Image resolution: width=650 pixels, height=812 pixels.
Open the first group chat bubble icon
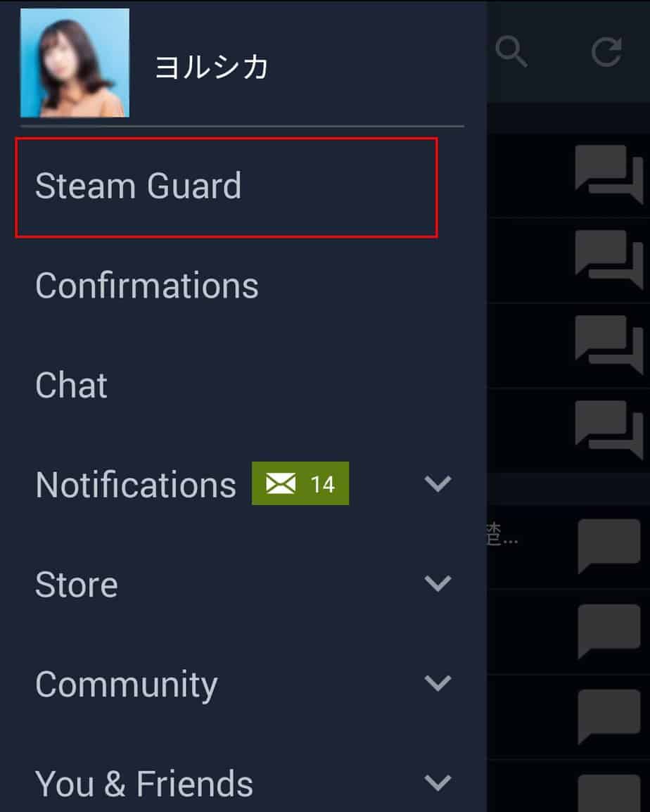(609, 174)
